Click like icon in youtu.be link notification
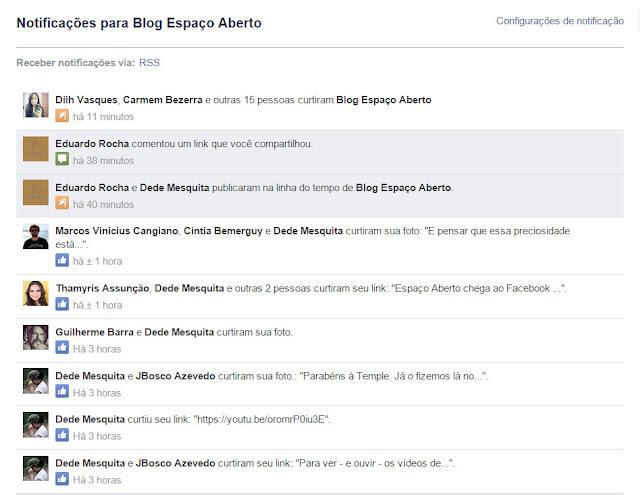 62,435
